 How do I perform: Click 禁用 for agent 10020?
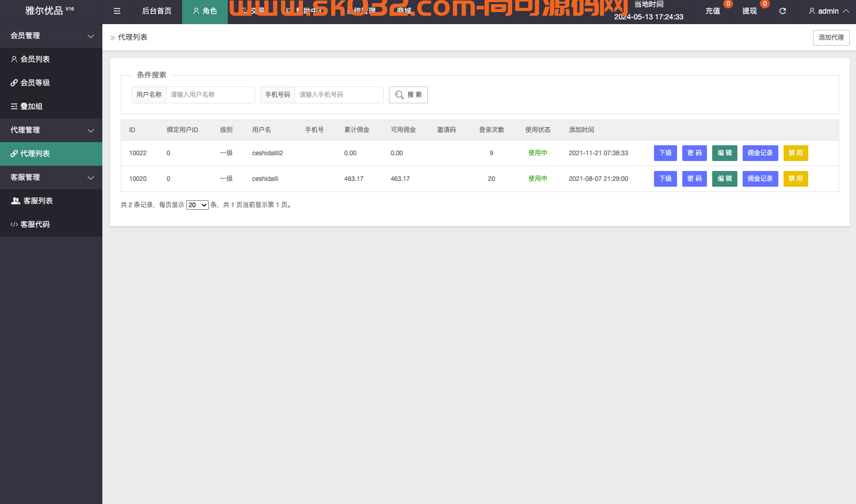pyautogui.click(x=796, y=179)
